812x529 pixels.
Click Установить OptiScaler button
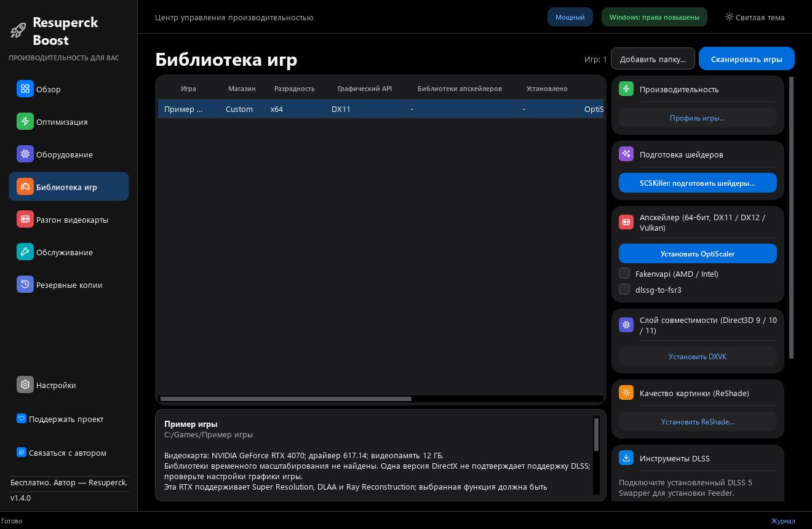point(698,253)
